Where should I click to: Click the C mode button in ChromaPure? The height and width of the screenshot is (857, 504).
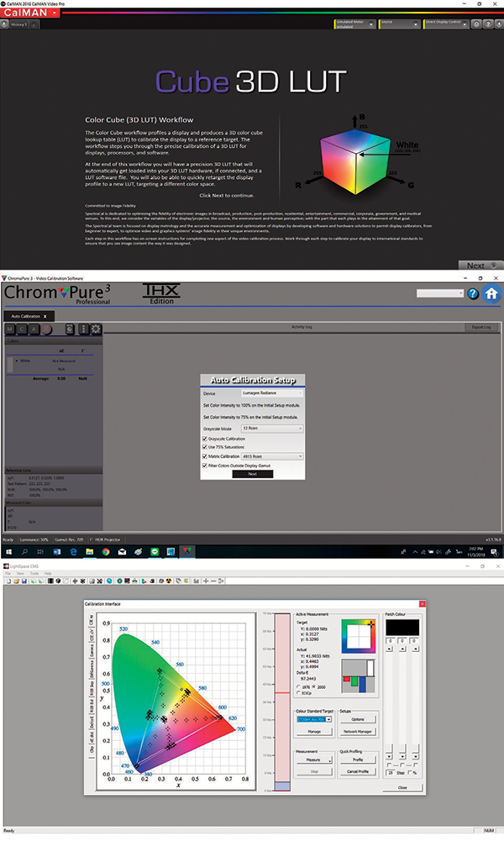[x=22, y=329]
